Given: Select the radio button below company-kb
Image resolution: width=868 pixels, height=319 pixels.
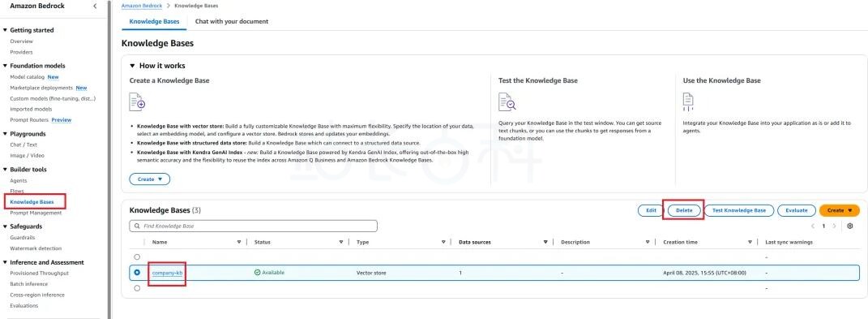Looking at the screenshot, I should click(137, 288).
